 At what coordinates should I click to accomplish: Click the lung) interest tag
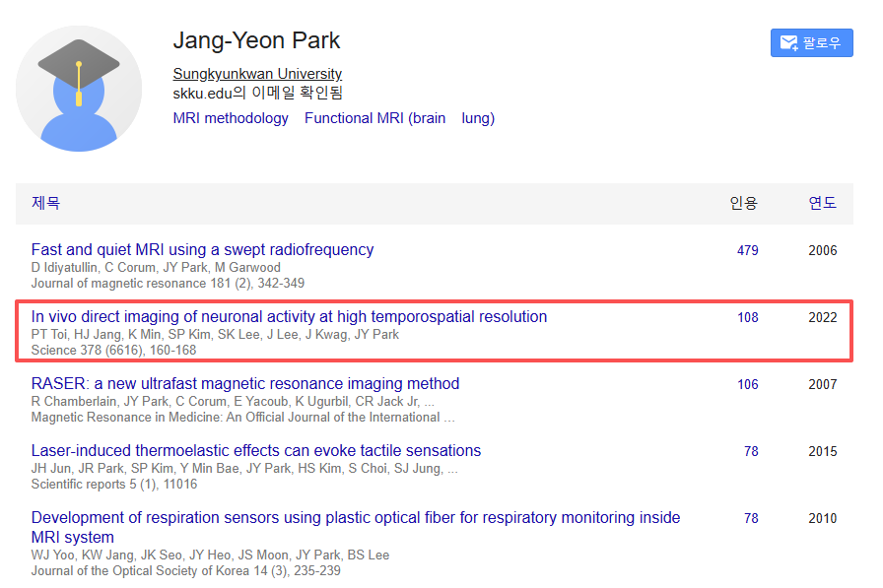click(x=478, y=118)
